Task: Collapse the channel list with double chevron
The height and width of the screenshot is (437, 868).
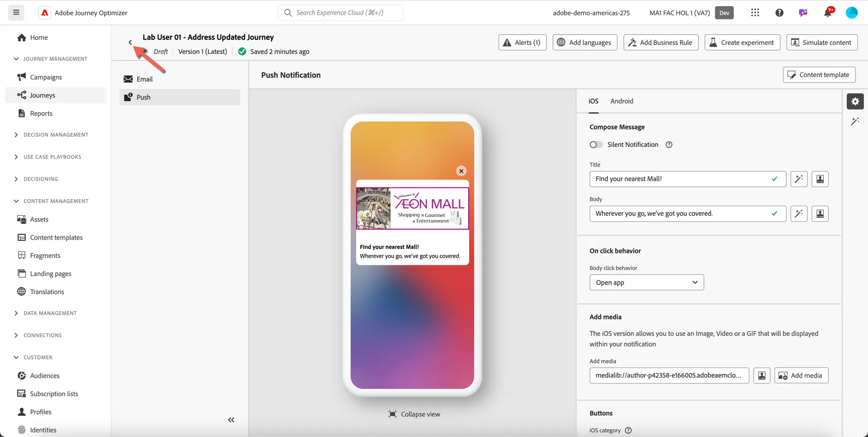Action: click(x=231, y=420)
